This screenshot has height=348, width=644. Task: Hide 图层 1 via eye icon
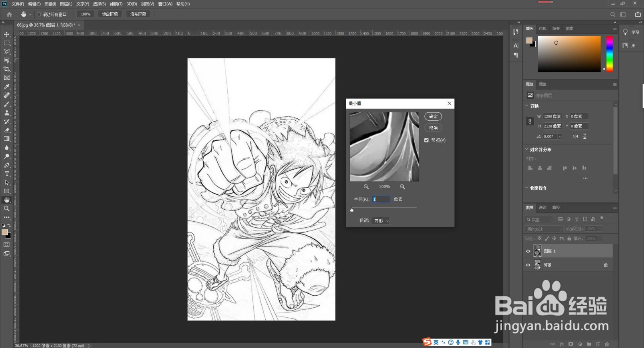click(x=528, y=251)
